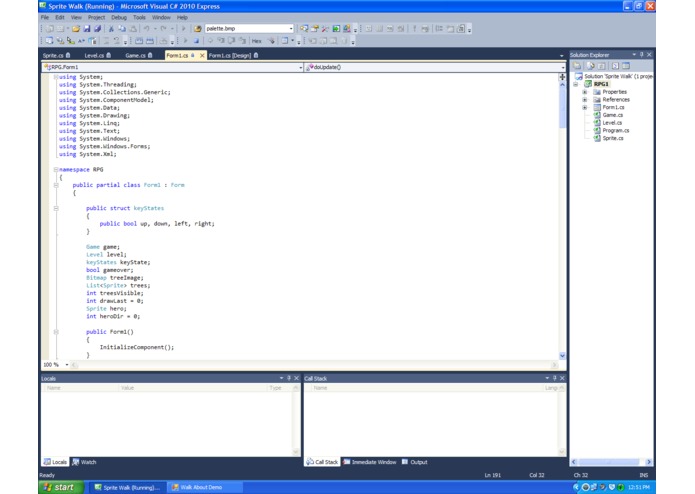The height and width of the screenshot is (494, 695).
Task: Collapse the RPG1 project node
Action: click(576, 84)
